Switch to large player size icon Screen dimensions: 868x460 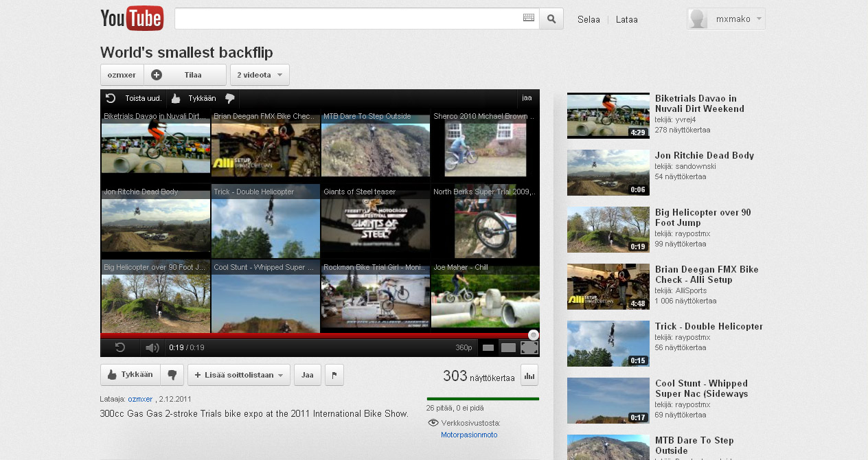tap(508, 348)
